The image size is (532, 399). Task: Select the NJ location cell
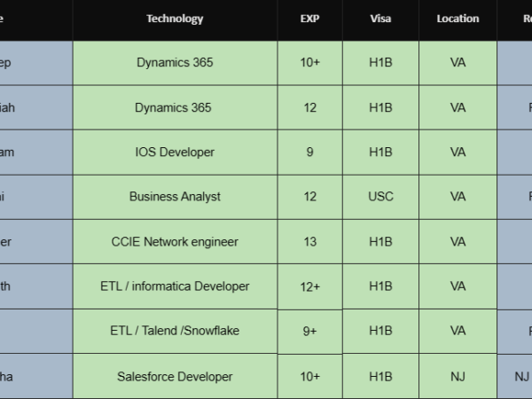point(458,377)
